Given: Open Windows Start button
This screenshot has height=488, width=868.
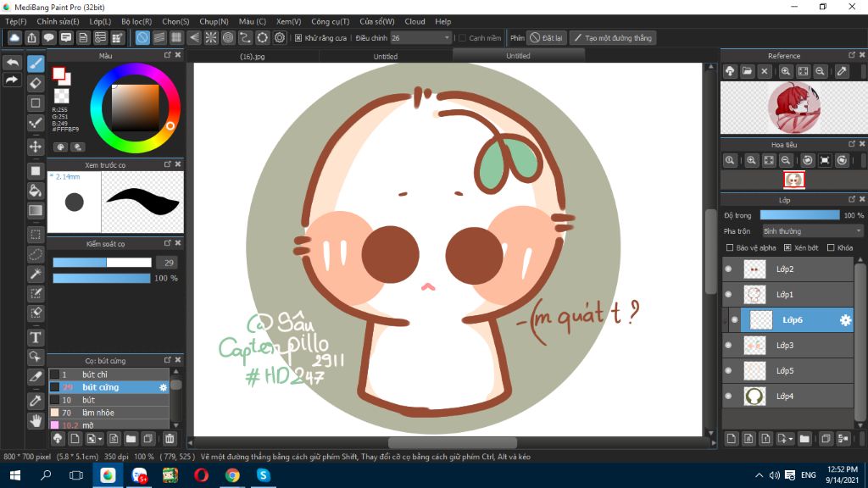Looking at the screenshot, I should (15, 475).
